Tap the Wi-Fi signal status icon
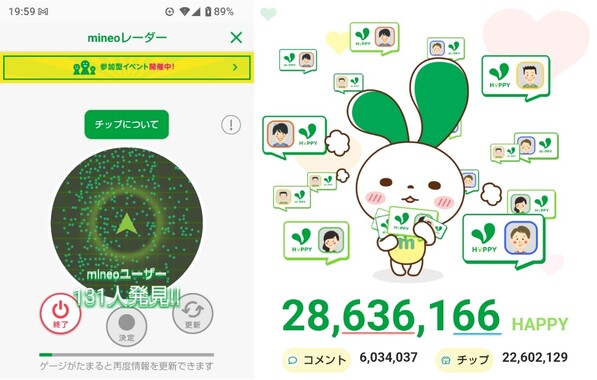Screen dimensions: 597x380 click(x=184, y=12)
